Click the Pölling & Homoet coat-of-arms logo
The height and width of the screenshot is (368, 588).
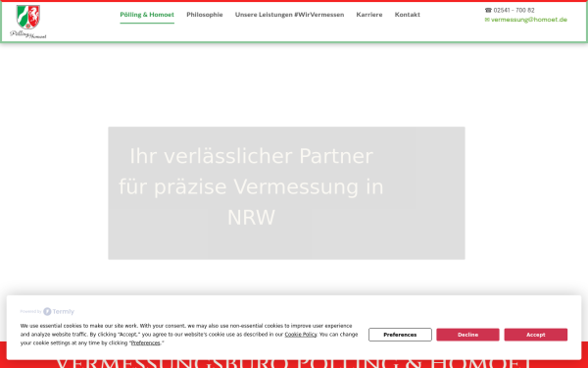pos(28,22)
